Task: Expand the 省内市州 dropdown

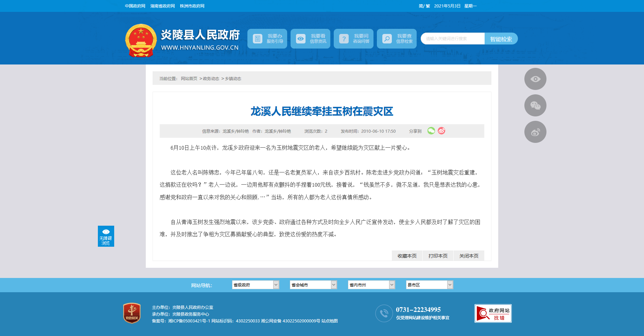Action: (371, 285)
